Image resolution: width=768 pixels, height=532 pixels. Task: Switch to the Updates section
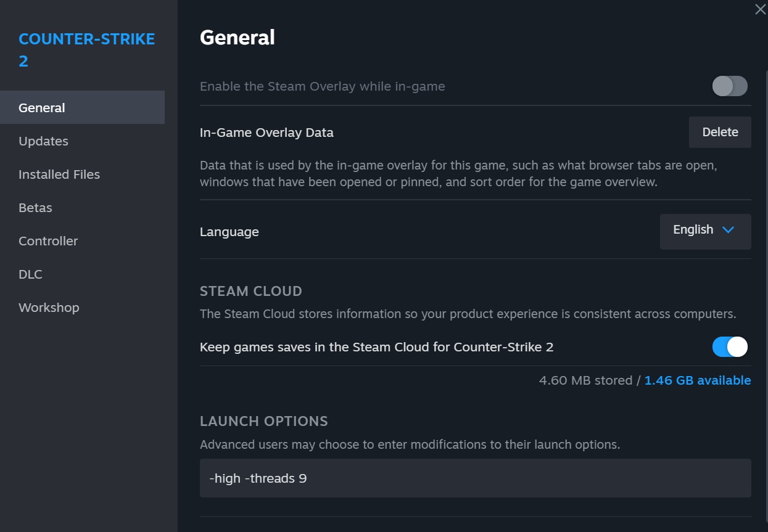click(43, 141)
